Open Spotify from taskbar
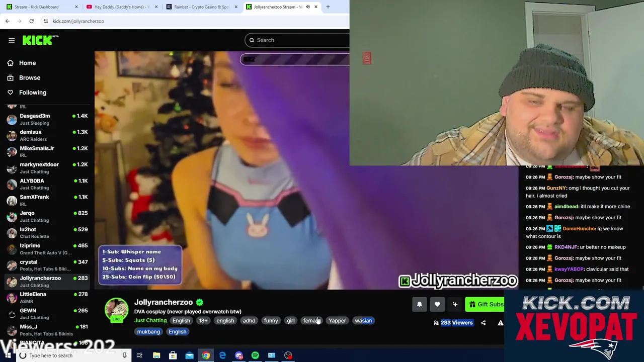The height and width of the screenshot is (362, 644). pyautogui.click(x=255, y=355)
